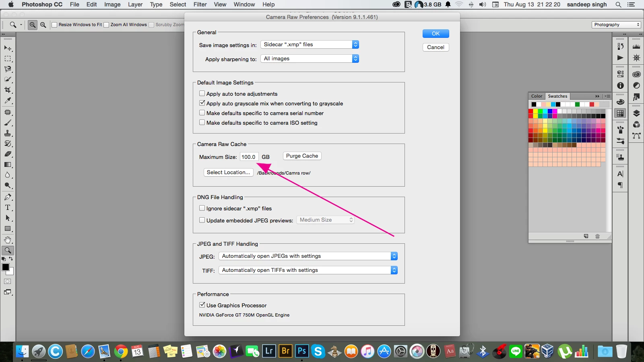Select the Eyedropper tool
Viewport: 644px width, 362px height.
point(8,101)
